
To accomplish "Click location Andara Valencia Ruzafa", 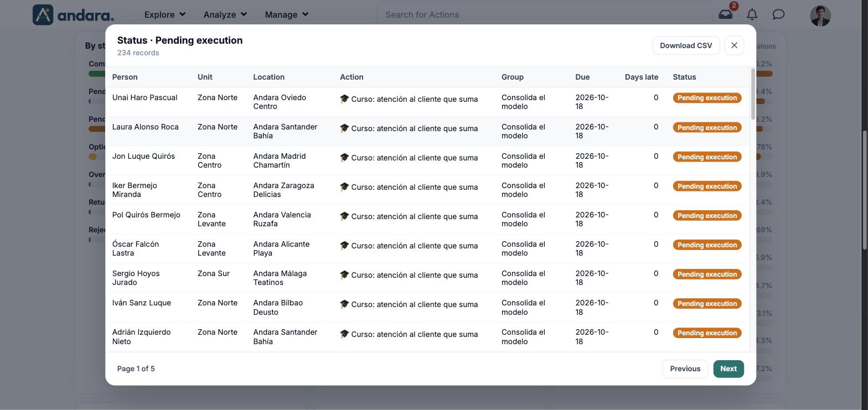I will [x=282, y=219].
